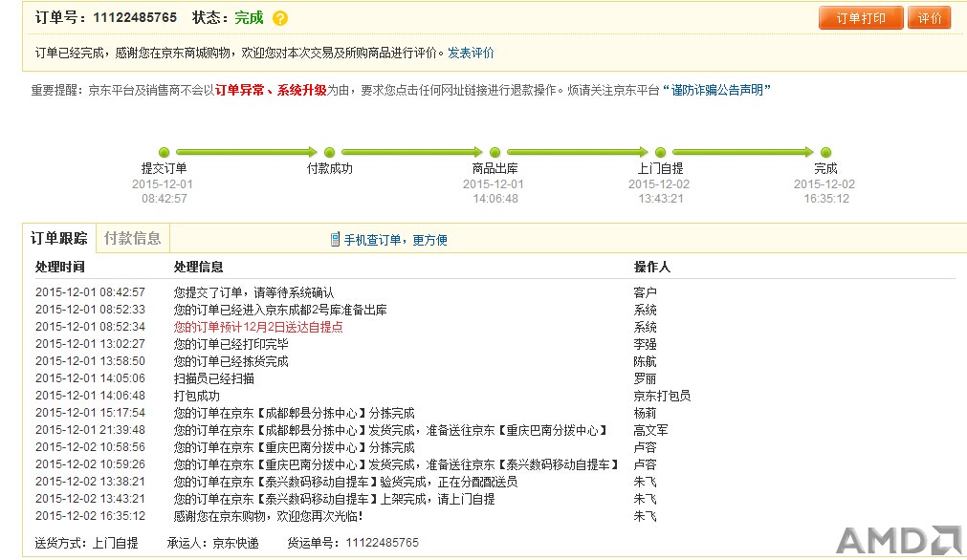Select the 提交订单 progress dot
The image size is (967, 560).
[164, 152]
